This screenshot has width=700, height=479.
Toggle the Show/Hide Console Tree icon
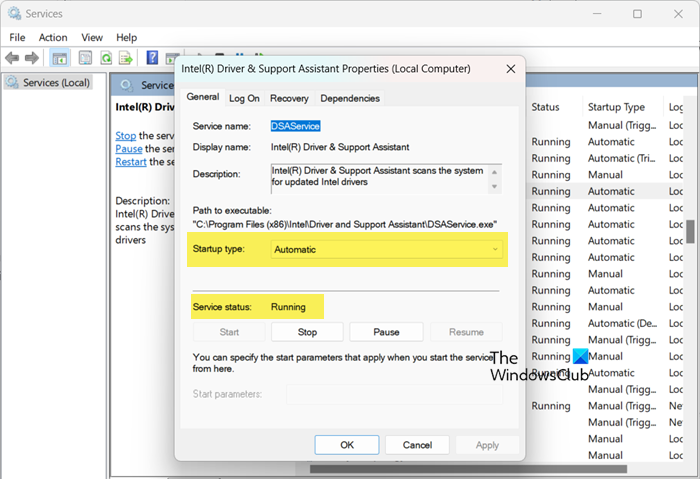click(x=60, y=58)
